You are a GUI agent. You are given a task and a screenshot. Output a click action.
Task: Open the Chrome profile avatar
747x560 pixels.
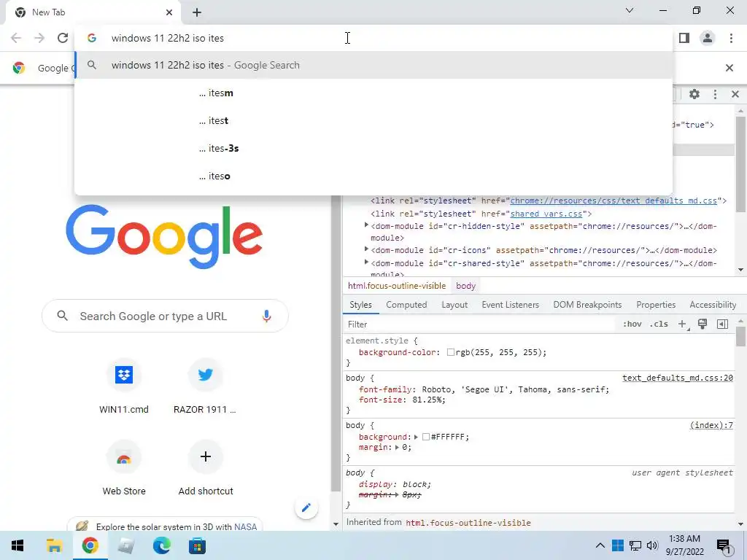click(x=708, y=38)
